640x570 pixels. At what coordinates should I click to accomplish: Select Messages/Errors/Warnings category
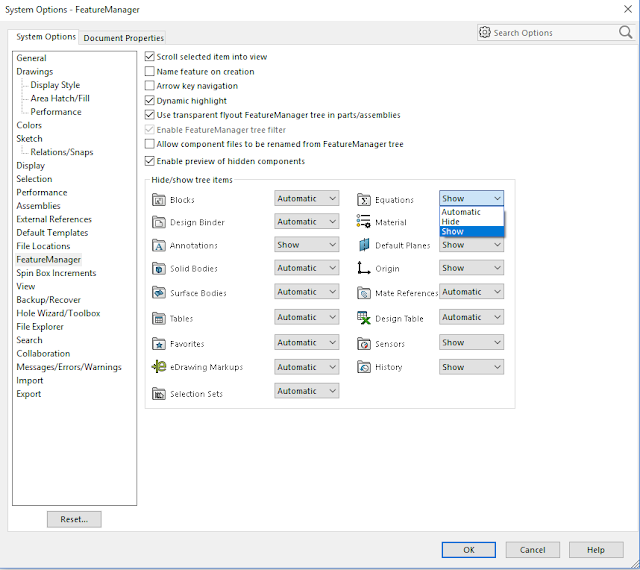point(69,367)
